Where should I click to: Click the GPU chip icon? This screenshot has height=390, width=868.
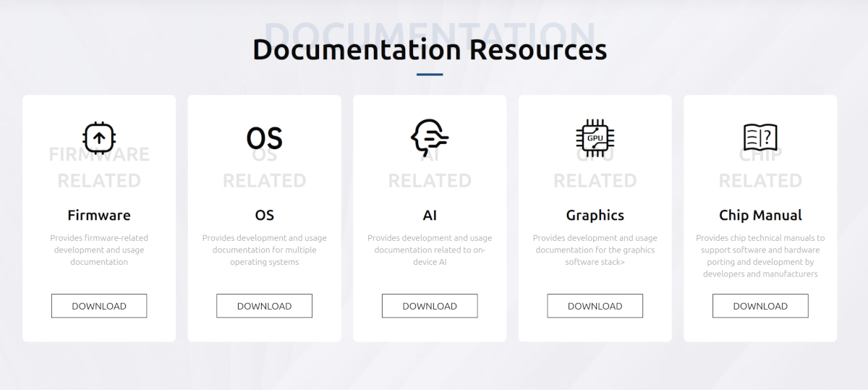[595, 137]
